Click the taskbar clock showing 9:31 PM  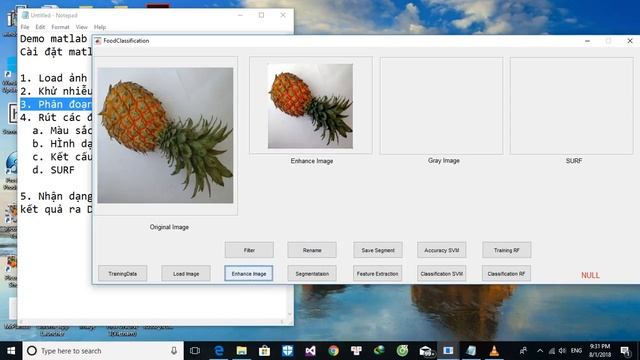click(x=600, y=351)
